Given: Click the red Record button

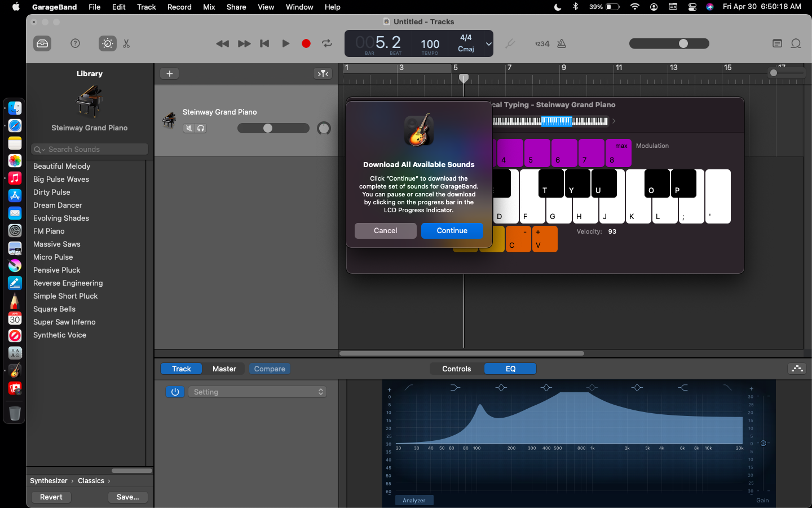Looking at the screenshot, I should point(306,43).
